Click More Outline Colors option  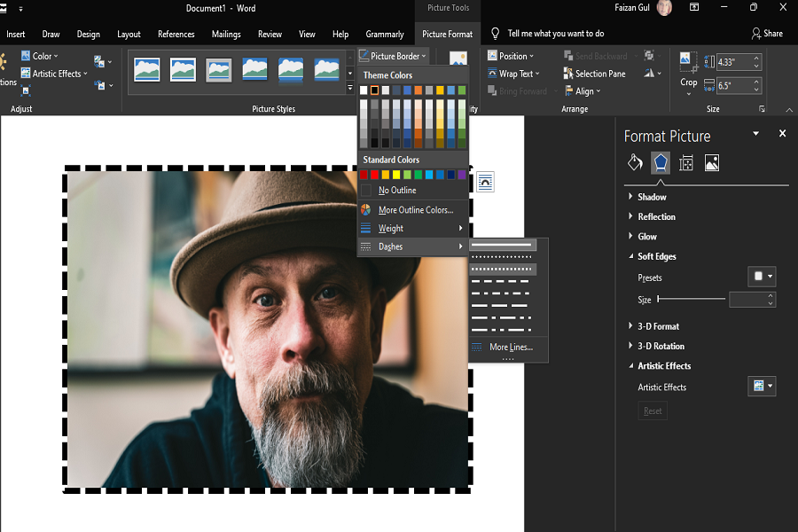tap(412, 210)
